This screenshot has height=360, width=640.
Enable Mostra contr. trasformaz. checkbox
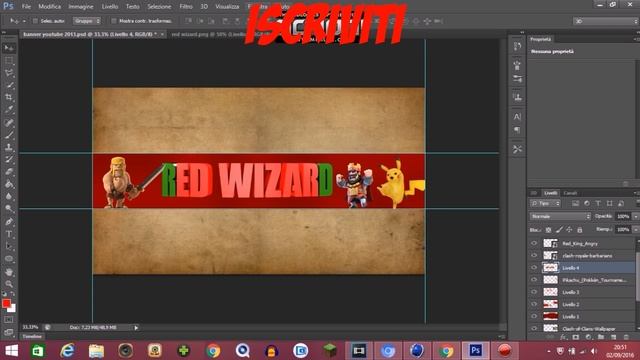tap(114, 21)
